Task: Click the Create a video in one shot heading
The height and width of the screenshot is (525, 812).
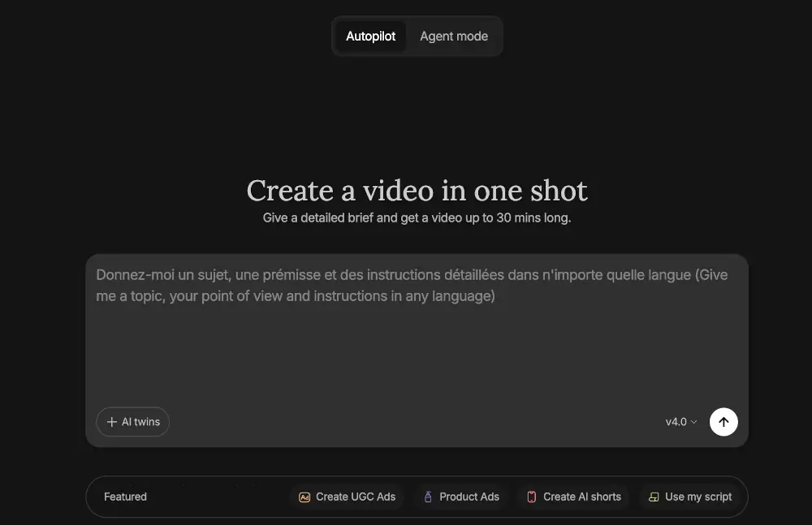Action: click(x=417, y=191)
